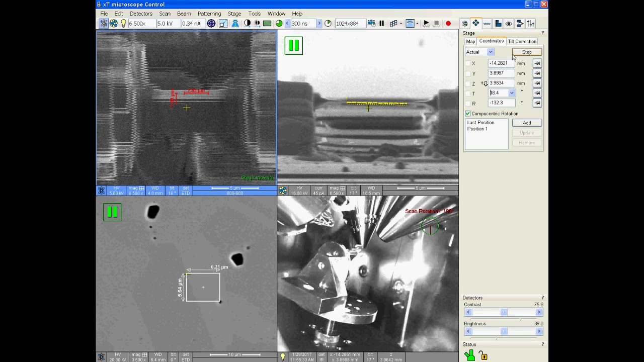Image resolution: width=644 pixels, height=362 pixels.
Task: Open the eye icon toolbar page
Action: 509,23
